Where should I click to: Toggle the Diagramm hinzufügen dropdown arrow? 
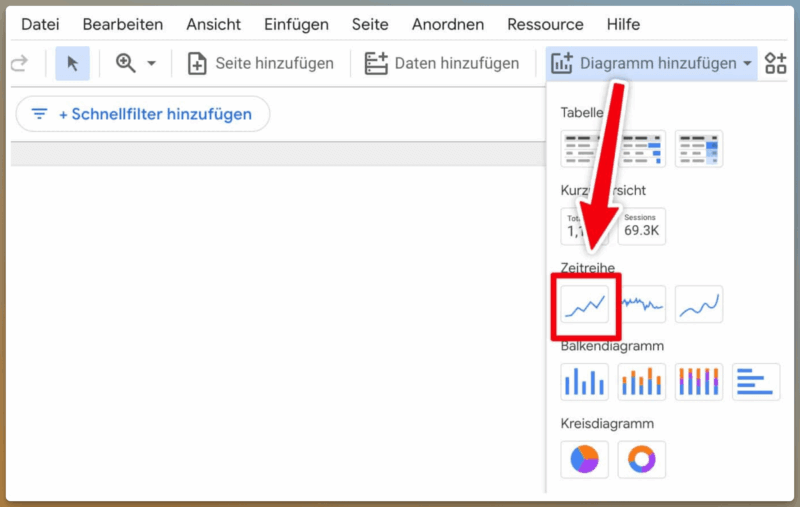747,64
